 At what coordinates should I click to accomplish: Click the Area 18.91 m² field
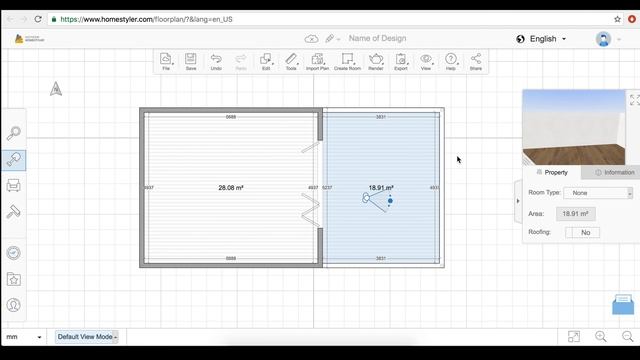coord(576,213)
